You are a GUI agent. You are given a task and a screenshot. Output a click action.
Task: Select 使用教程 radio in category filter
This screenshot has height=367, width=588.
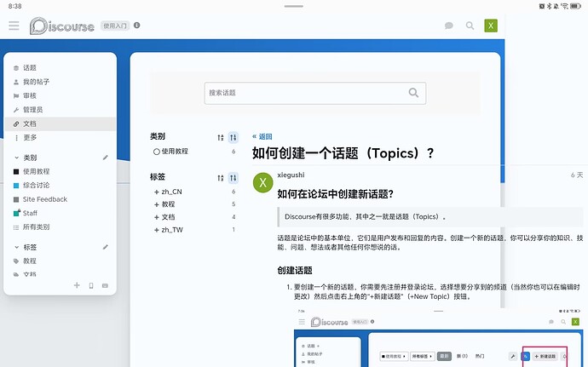[157, 152]
